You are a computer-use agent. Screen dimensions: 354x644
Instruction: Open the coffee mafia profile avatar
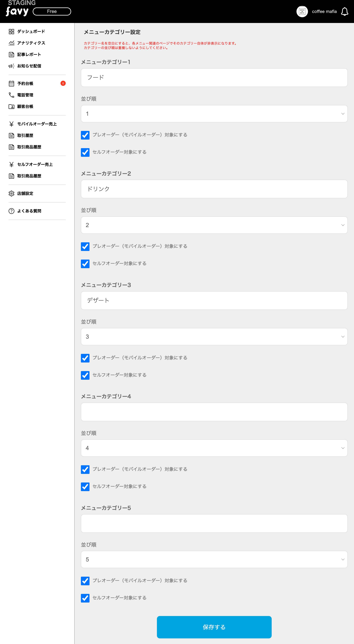[x=302, y=11]
